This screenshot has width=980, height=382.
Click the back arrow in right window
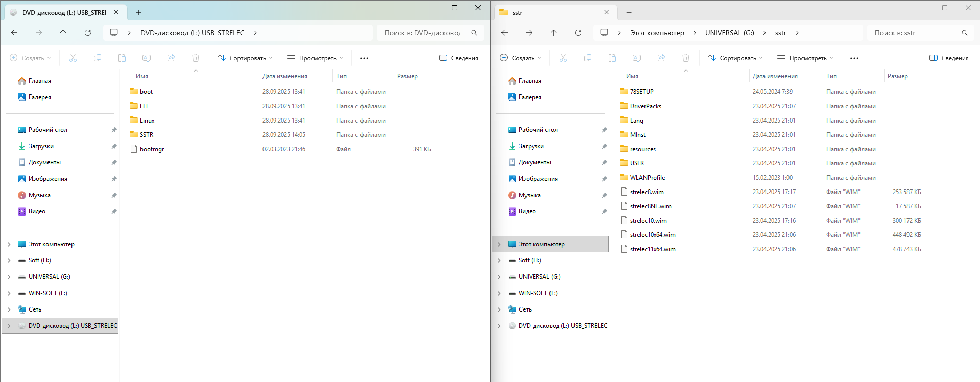pos(505,33)
